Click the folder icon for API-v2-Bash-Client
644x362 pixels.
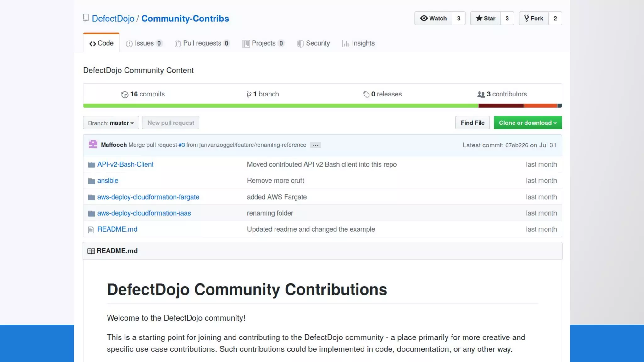coord(92,165)
